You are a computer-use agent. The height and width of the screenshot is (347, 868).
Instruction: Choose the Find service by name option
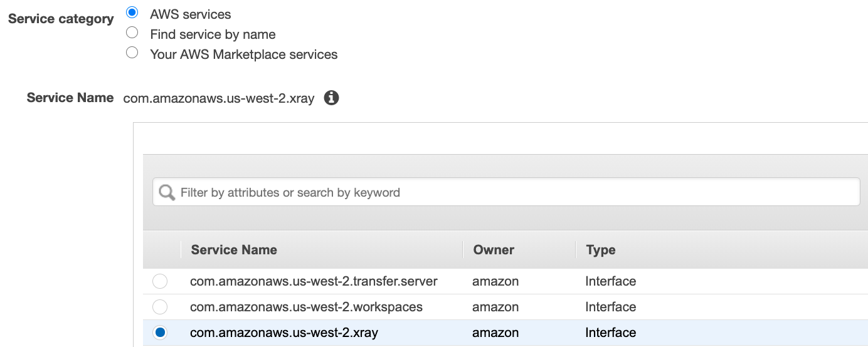[x=132, y=33]
